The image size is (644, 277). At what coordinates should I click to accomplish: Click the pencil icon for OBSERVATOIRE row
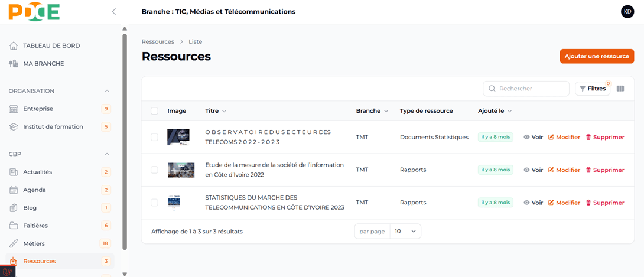551,137
